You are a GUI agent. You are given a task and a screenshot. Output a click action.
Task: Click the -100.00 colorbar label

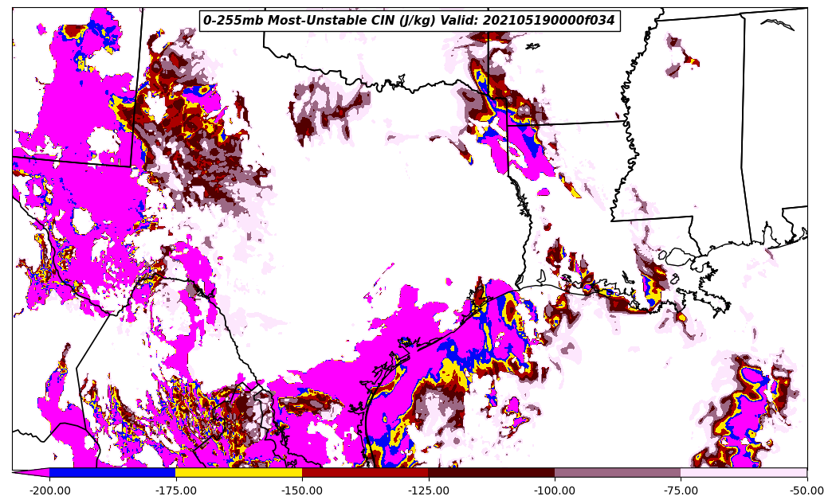555,490
